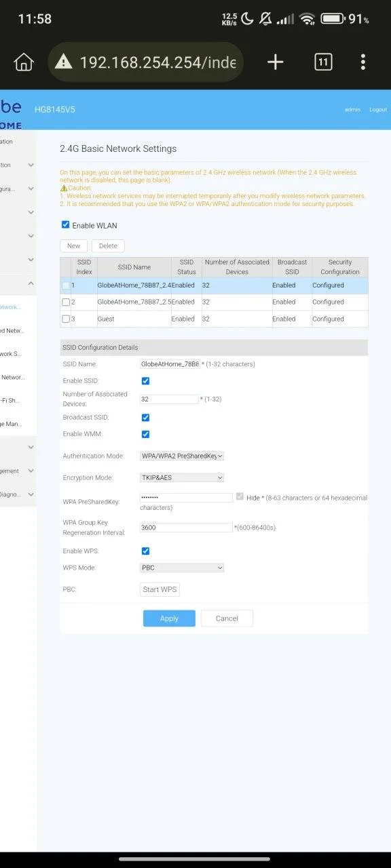Viewport: 391px width, 868px height.
Task: Edit the SSID Name field
Action: click(x=169, y=364)
